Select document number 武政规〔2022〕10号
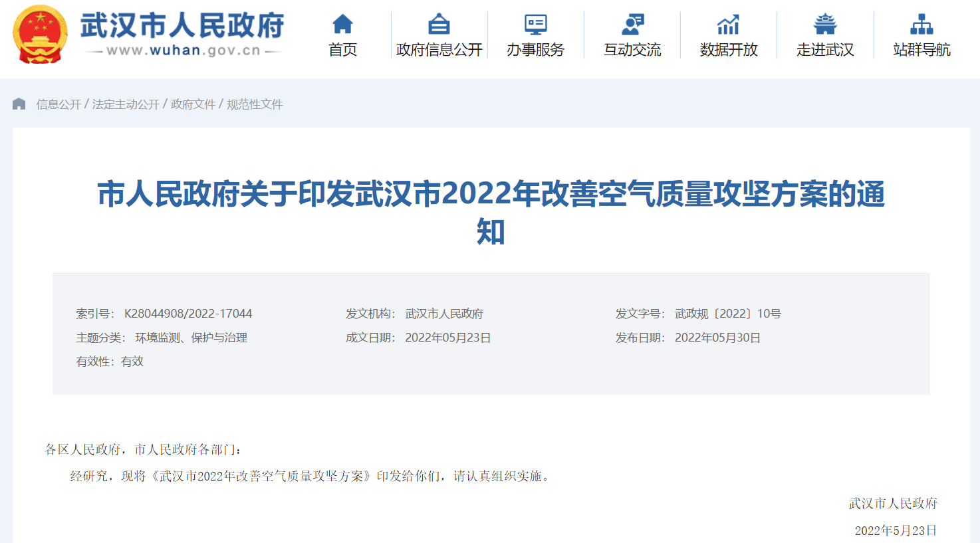 [x=728, y=314]
